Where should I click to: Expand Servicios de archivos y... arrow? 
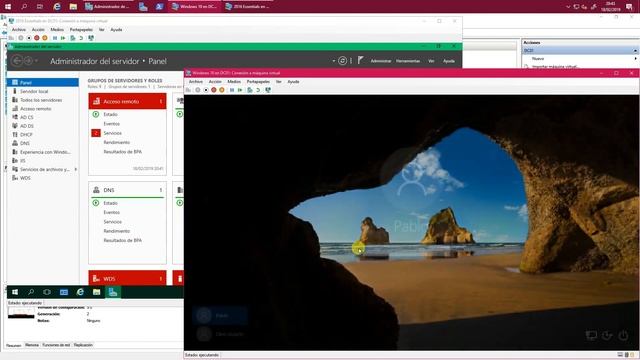pos(76,169)
